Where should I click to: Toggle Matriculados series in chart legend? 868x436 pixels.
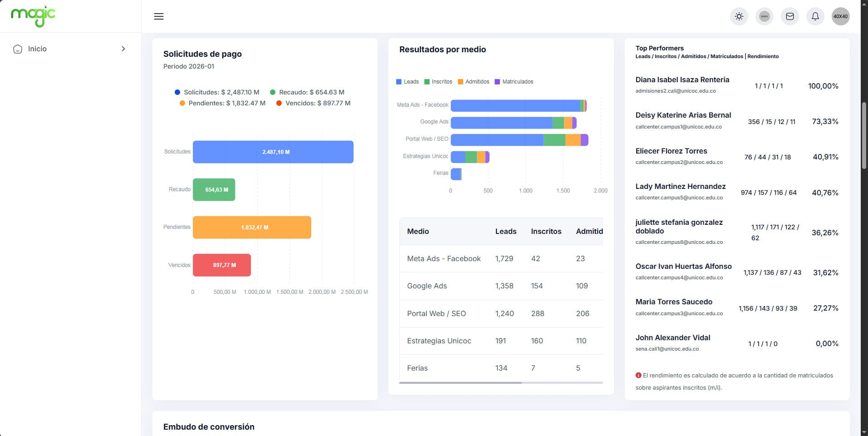point(514,82)
